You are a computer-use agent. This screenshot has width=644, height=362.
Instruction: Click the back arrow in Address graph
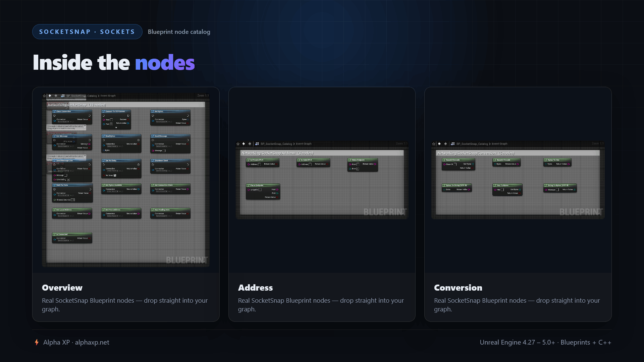click(x=244, y=144)
